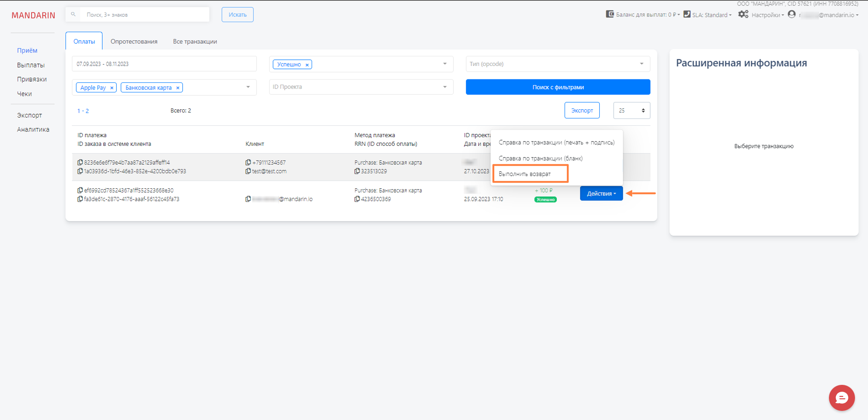The height and width of the screenshot is (420, 868).
Task: Copy the test@test.com email address
Action: tap(248, 171)
